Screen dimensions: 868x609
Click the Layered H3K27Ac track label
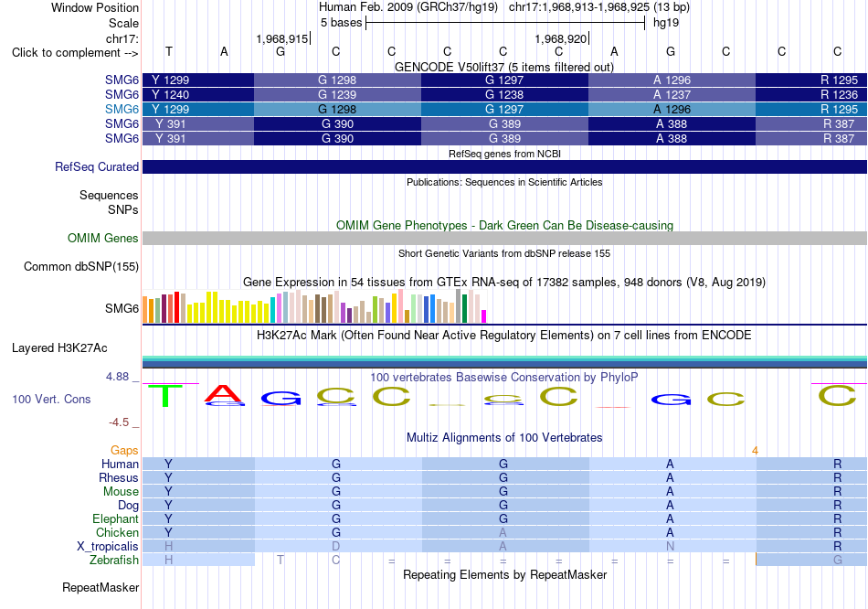tap(59, 348)
